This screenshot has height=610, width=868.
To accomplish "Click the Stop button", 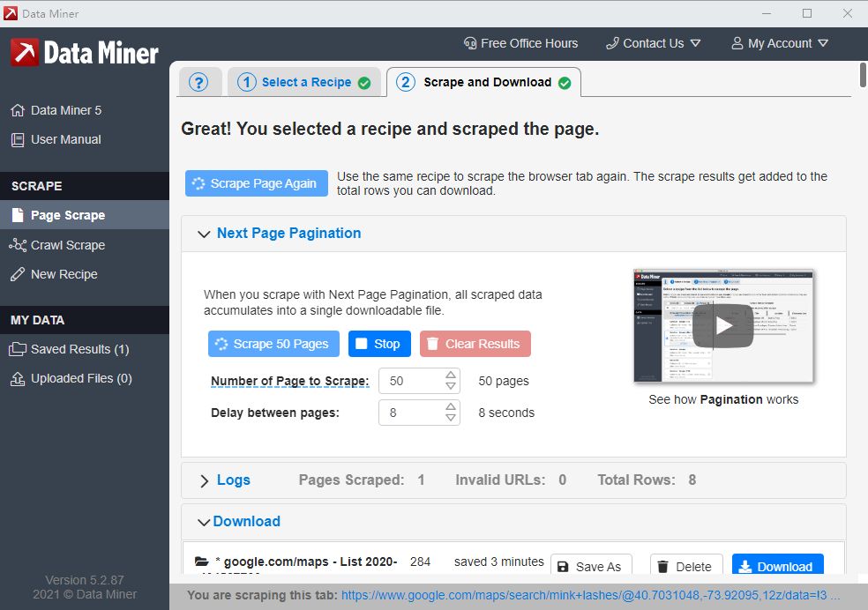I will click(379, 344).
